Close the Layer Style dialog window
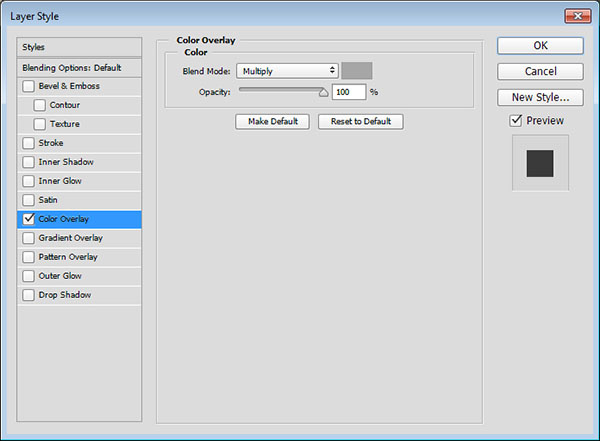This screenshot has height=441, width=600. (x=577, y=16)
